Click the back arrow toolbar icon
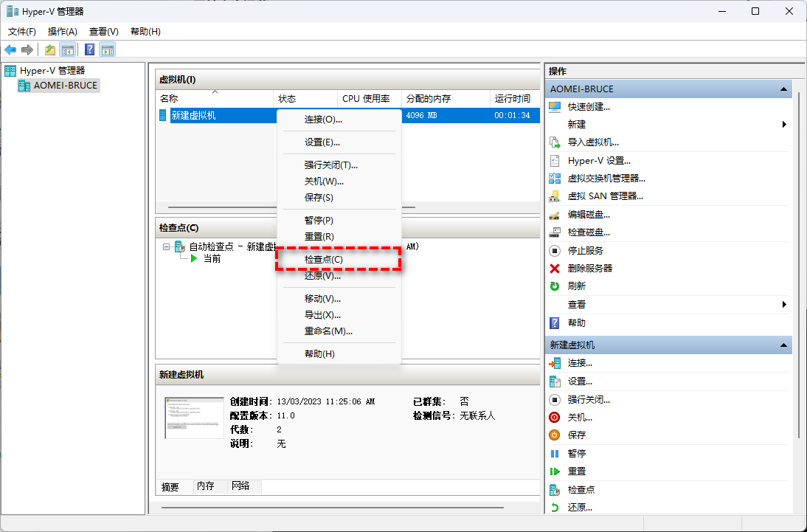The image size is (807, 532). pyautogui.click(x=10, y=49)
